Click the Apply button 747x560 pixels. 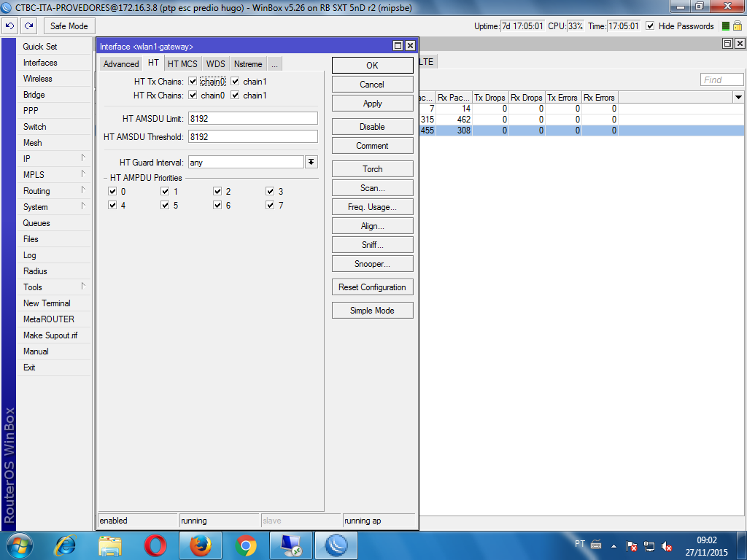click(373, 104)
